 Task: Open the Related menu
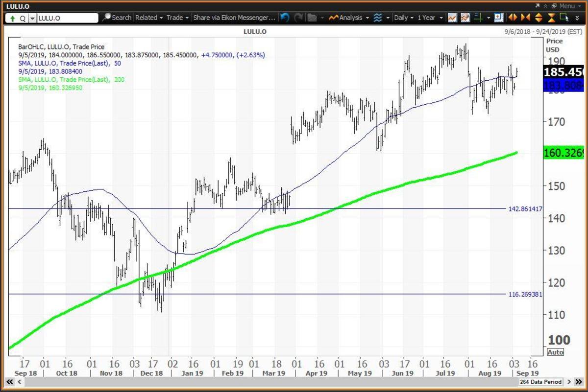[149, 18]
